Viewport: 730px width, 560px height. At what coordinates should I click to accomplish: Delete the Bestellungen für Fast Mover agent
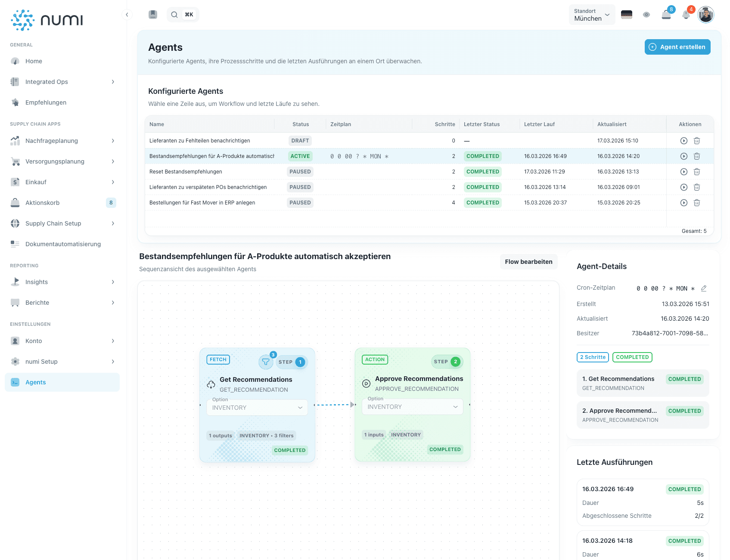click(x=696, y=203)
